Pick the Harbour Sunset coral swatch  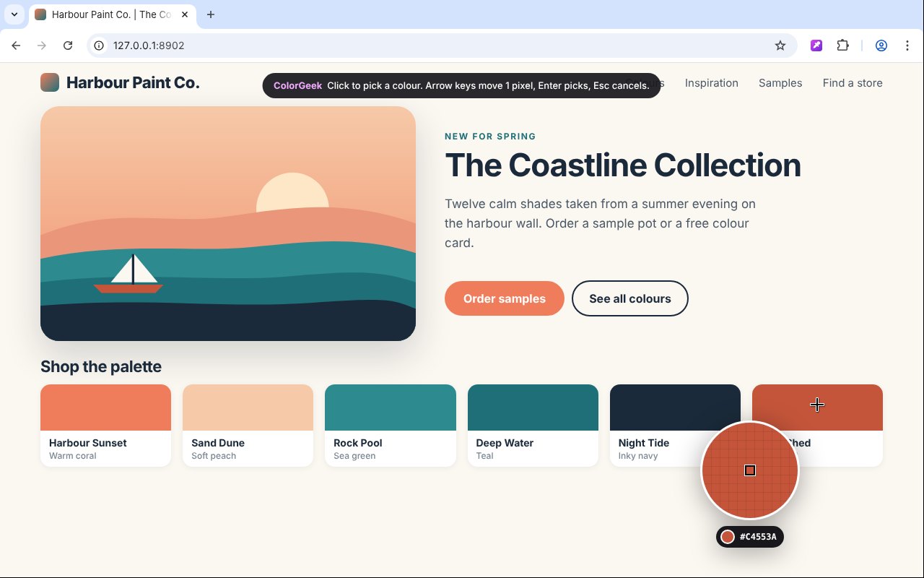(x=105, y=407)
